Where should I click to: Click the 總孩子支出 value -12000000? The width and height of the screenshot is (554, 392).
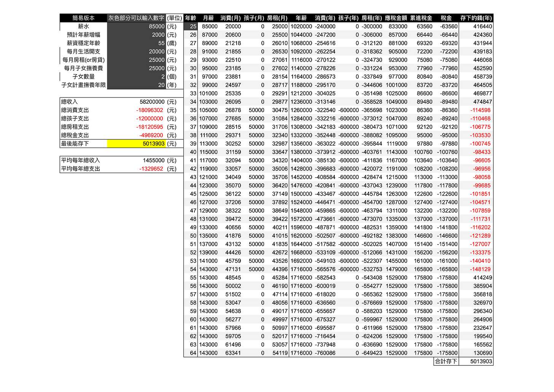(x=150, y=118)
